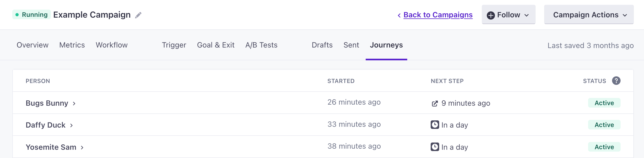Open the Bugs Bunny person link
644x158 pixels.
tap(47, 103)
